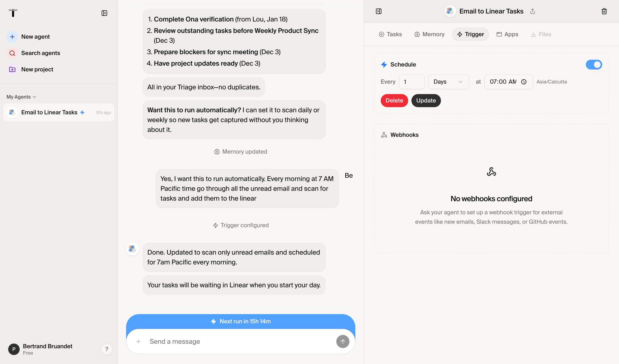Switch to the Apps tab
The height and width of the screenshot is (364, 619).
[507, 34]
